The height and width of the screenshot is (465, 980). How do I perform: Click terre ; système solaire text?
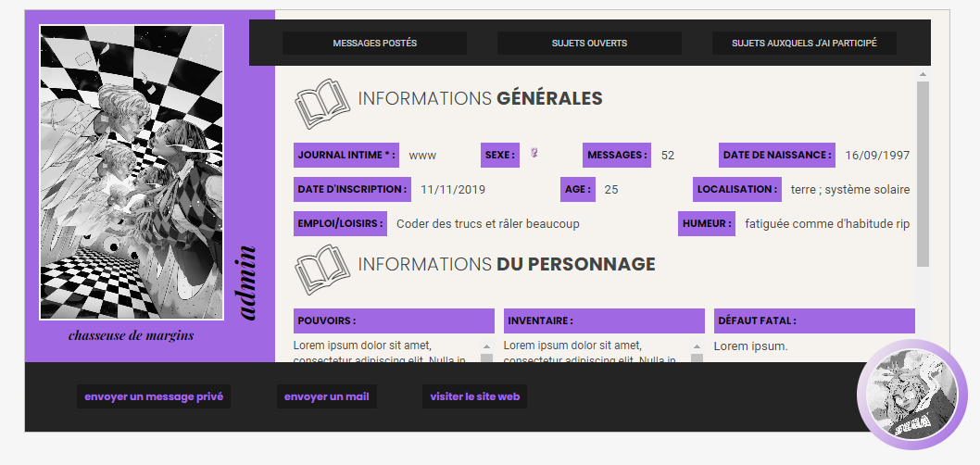click(850, 190)
